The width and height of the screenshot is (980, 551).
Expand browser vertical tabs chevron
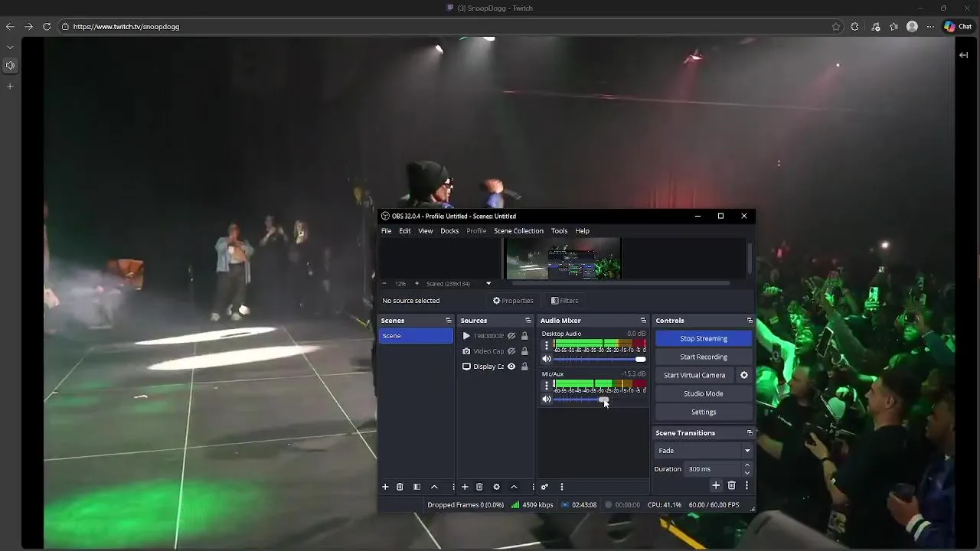pos(10,47)
